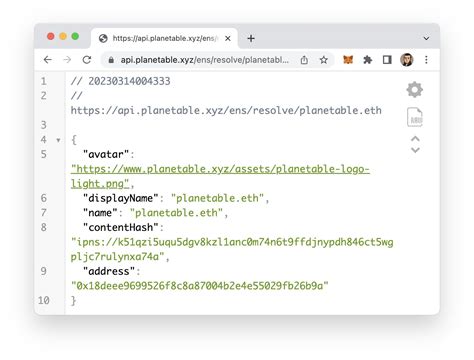Toggle raw view with the RAW file icon
This screenshot has height=360, width=474.
pos(415,117)
